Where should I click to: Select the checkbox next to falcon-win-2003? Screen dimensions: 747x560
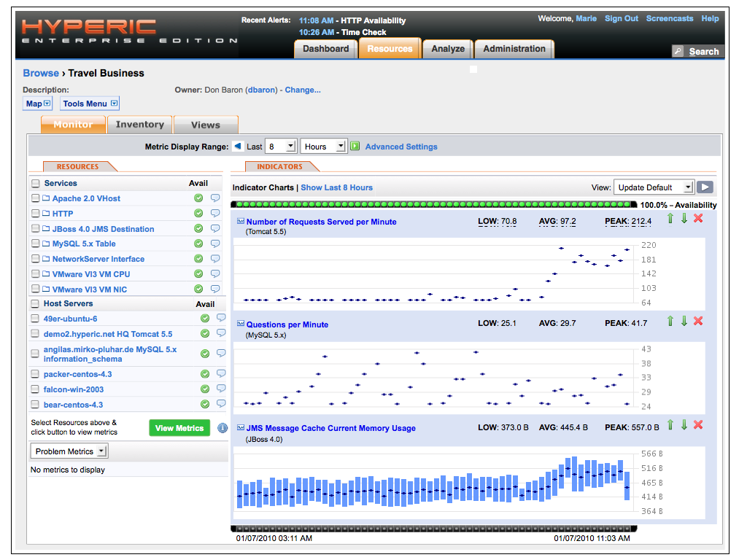click(34, 389)
